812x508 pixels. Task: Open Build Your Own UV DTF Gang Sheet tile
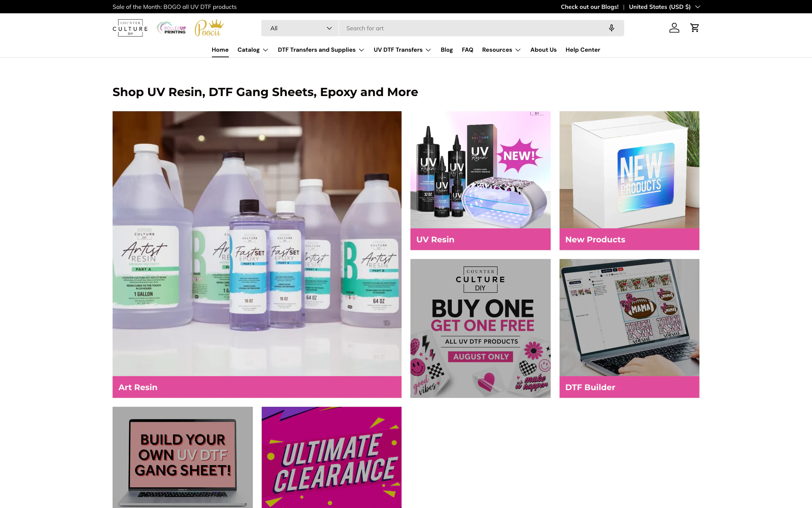(183, 457)
